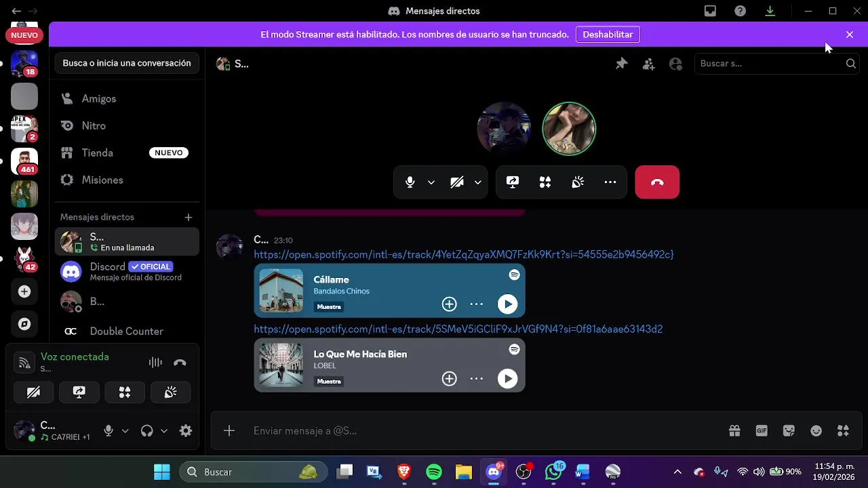The height and width of the screenshot is (488, 868).
Task: Open GIF picker
Action: [x=762, y=431]
